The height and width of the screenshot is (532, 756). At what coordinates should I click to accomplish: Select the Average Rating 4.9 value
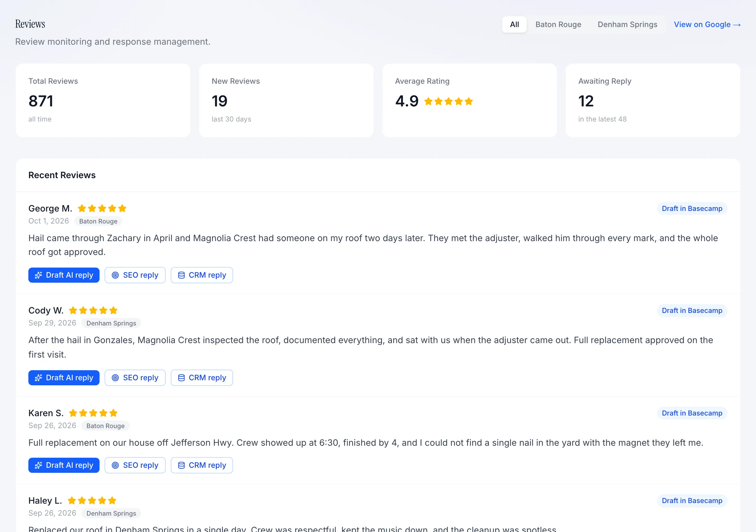[x=407, y=101]
